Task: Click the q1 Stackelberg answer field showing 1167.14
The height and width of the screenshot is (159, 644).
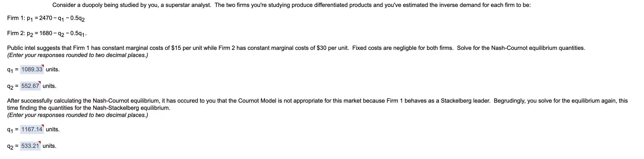Action: pyautogui.click(x=32, y=129)
